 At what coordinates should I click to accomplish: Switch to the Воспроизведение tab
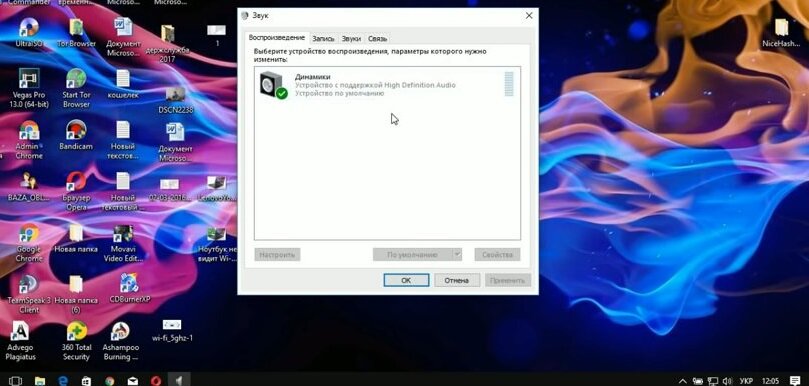(277, 38)
